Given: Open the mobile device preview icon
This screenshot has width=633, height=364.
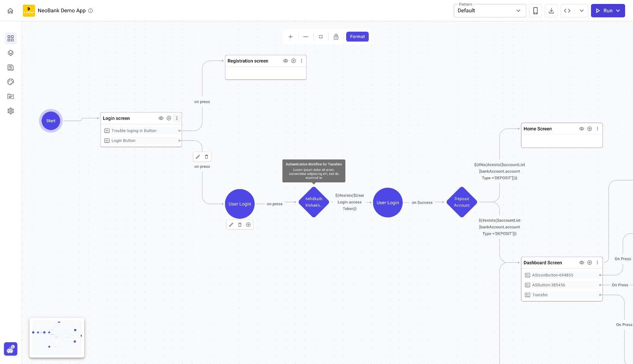Looking at the screenshot, I should point(535,11).
